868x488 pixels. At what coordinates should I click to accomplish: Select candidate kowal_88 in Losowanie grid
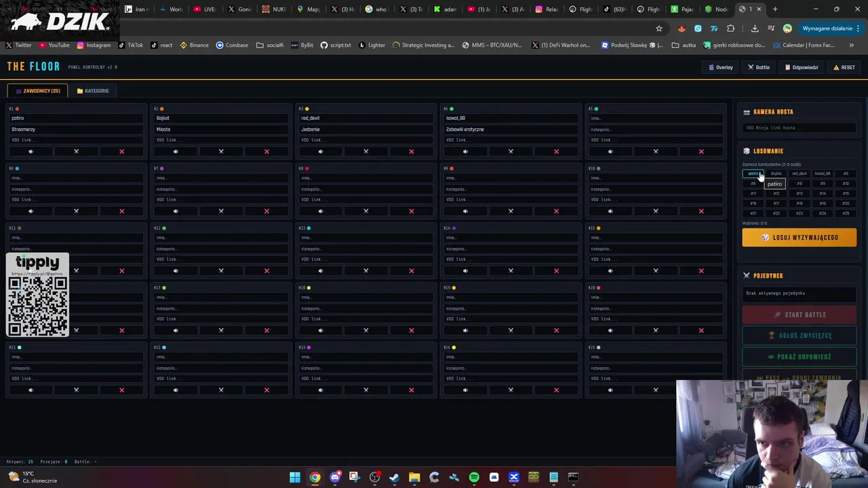[x=823, y=174]
